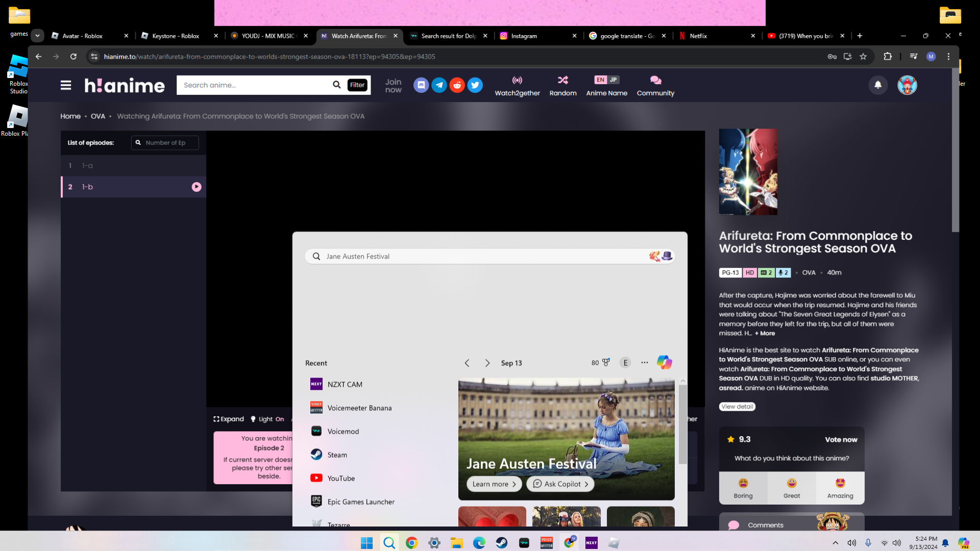
Task: Go to Home breadcrumb link
Action: [70, 116]
